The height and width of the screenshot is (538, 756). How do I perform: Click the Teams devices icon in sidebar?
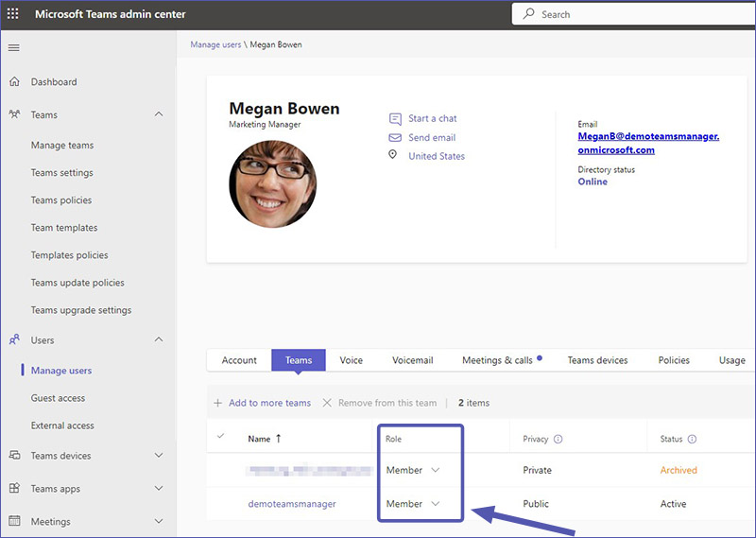coord(14,455)
